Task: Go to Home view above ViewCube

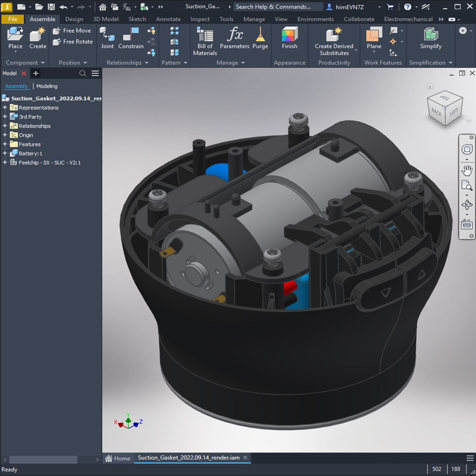Action: [430, 86]
